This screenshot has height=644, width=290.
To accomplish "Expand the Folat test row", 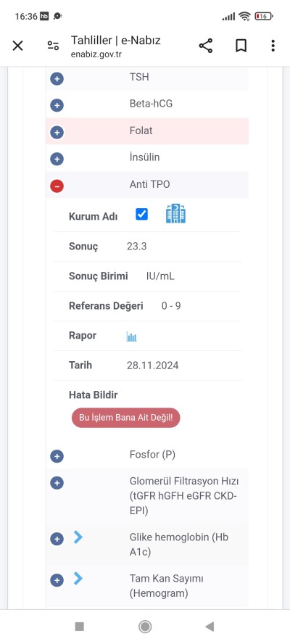I will 57,133.
